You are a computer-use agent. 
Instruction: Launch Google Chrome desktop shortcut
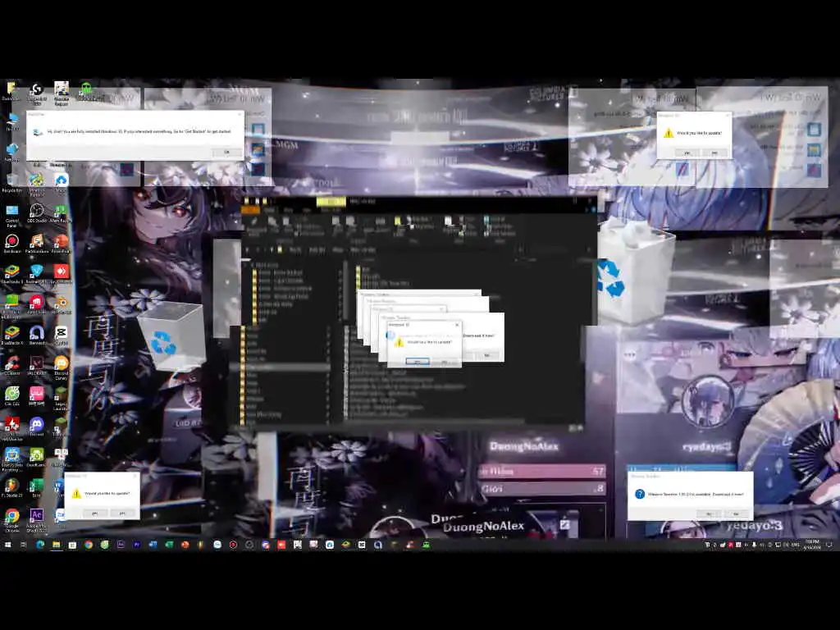tap(11, 519)
